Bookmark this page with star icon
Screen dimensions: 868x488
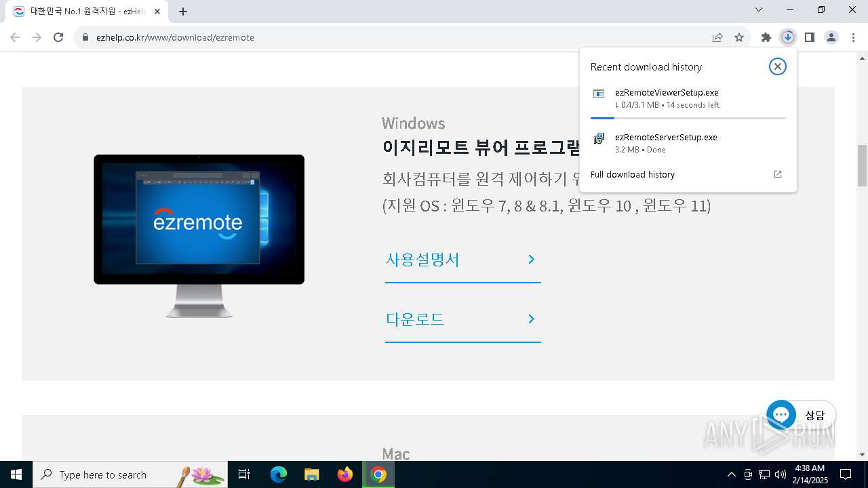click(739, 37)
